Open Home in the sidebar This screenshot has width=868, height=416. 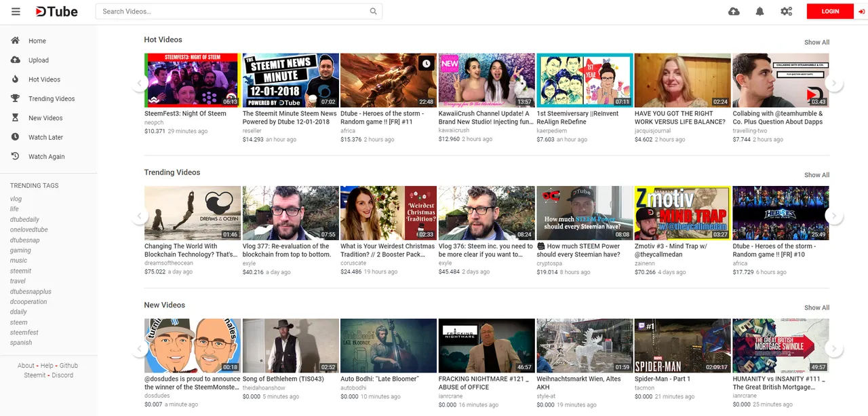tap(37, 41)
